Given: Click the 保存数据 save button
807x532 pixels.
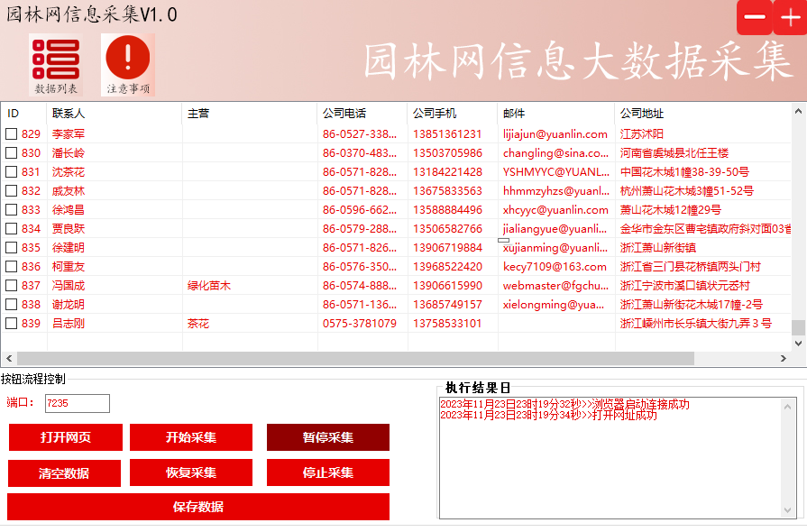Looking at the screenshot, I should [x=197, y=506].
